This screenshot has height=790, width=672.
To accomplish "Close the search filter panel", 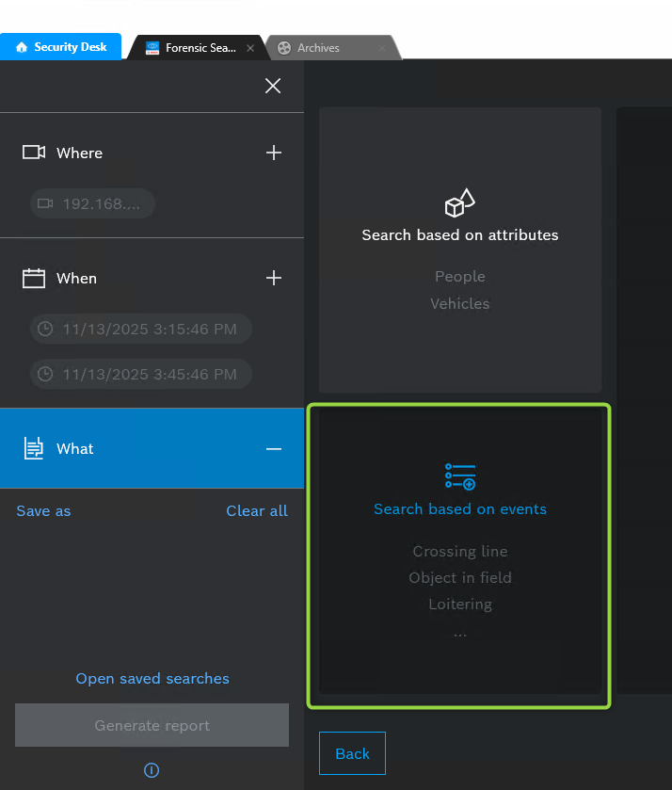I will pos(273,86).
